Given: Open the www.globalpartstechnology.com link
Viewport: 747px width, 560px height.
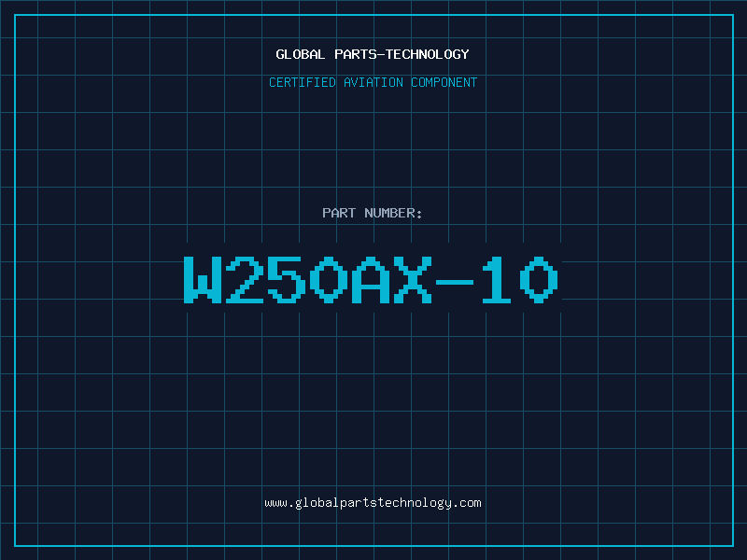Looking at the screenshot, I should point(373,503).
